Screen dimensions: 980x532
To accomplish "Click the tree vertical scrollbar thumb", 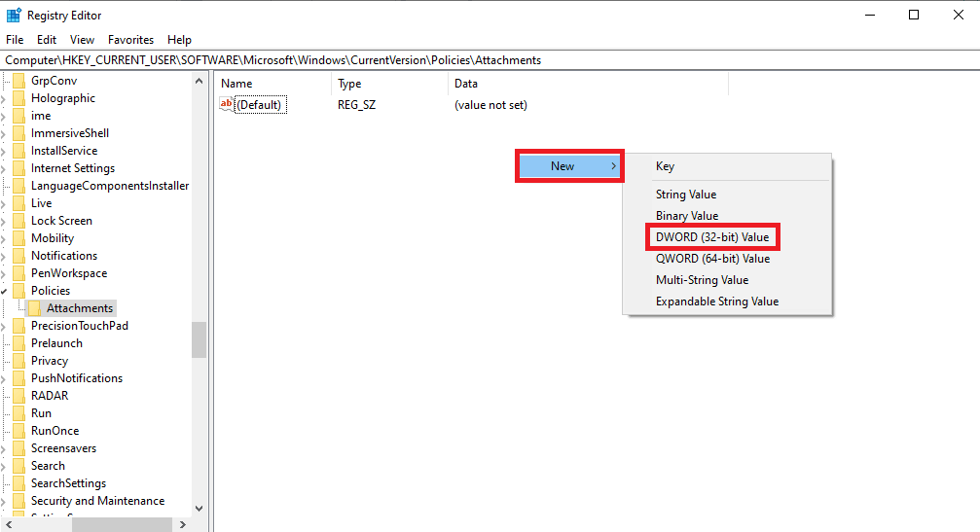I will tap(199, 339).
